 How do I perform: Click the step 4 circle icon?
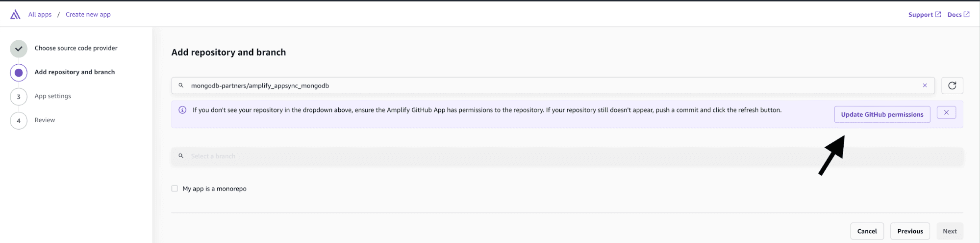tap(19, 121)
